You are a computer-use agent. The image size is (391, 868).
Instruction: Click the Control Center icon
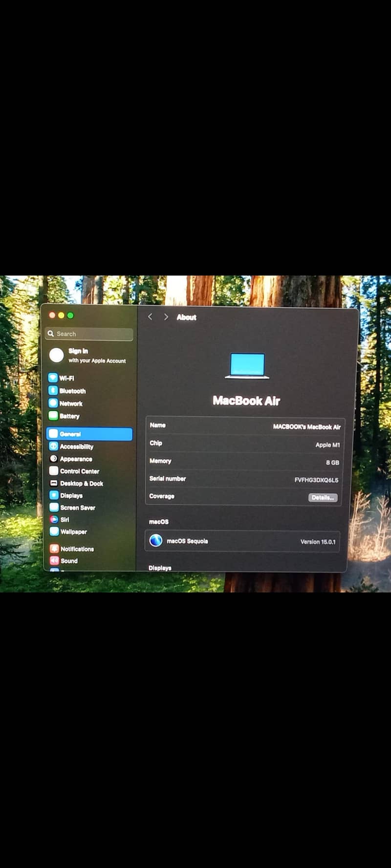click(53, 471)
